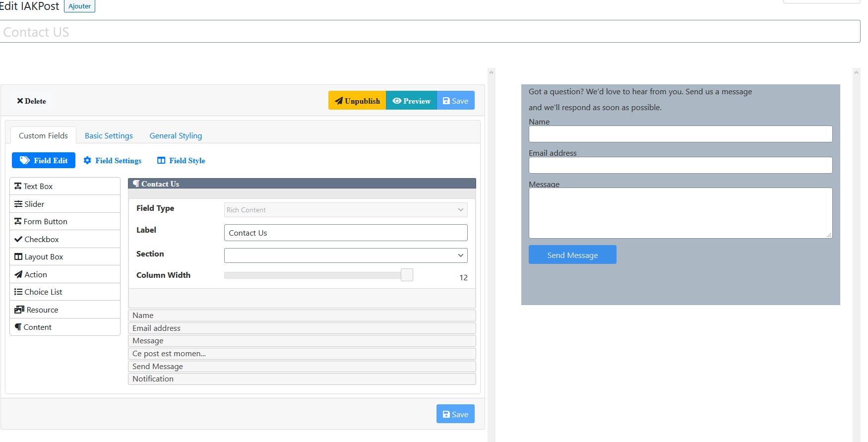868x442 pixels.
Task: Click the Unpublish button
Action: [x=357, y=101]
